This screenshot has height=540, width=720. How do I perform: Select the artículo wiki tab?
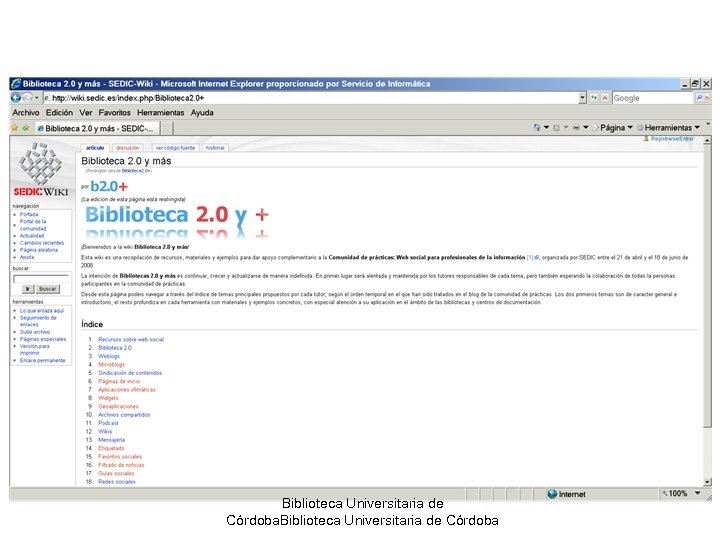[x=95, y=148]
